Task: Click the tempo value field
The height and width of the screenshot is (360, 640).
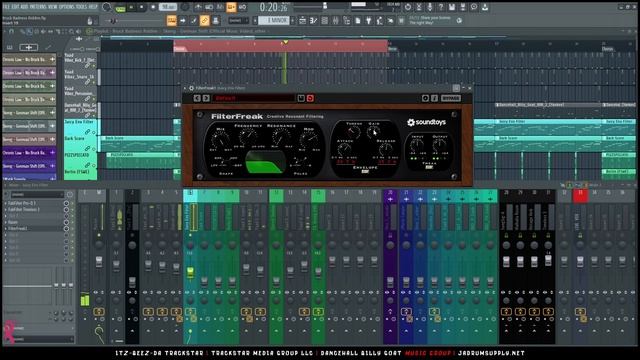Action: [168, 7]
